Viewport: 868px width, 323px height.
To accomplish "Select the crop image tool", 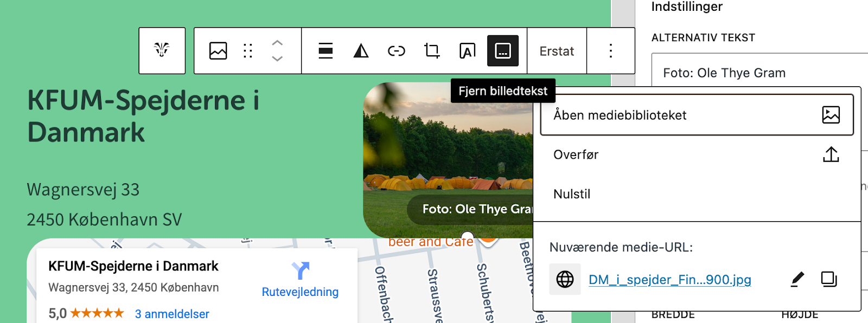I will point(432,51).
